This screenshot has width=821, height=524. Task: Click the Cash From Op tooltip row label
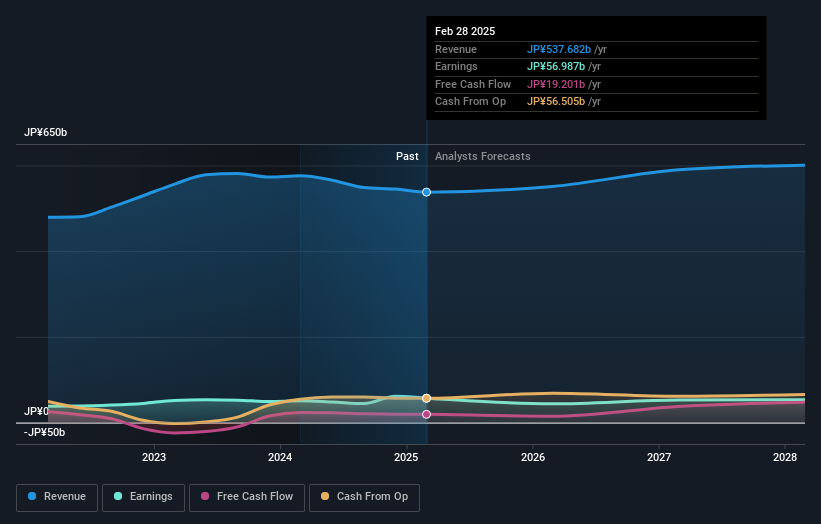(x=470, y=102)
